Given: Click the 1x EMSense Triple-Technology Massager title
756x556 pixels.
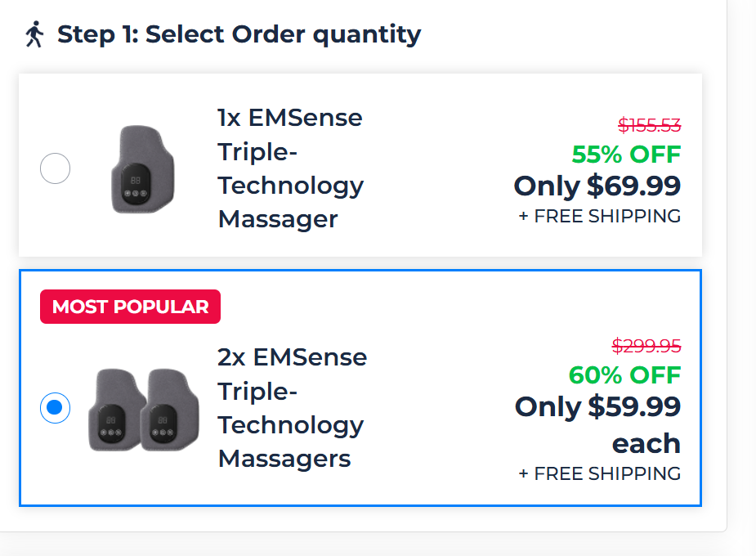Looking at the screenshot, I should pos(290,168).
